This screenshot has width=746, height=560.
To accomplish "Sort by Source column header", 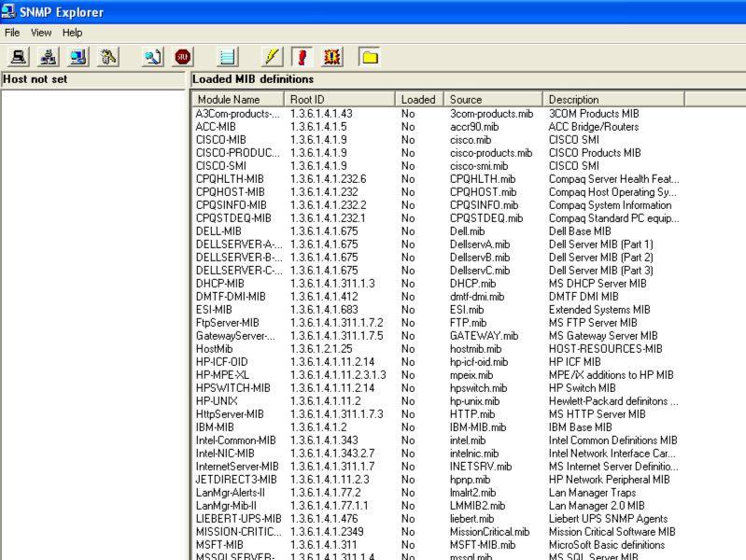I will click(x=493, y=100).
